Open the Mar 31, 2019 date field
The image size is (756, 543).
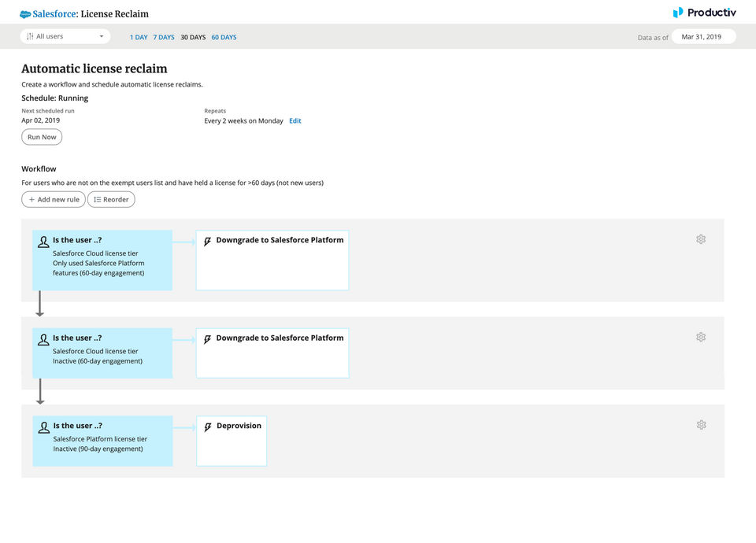tap(703, 36)
